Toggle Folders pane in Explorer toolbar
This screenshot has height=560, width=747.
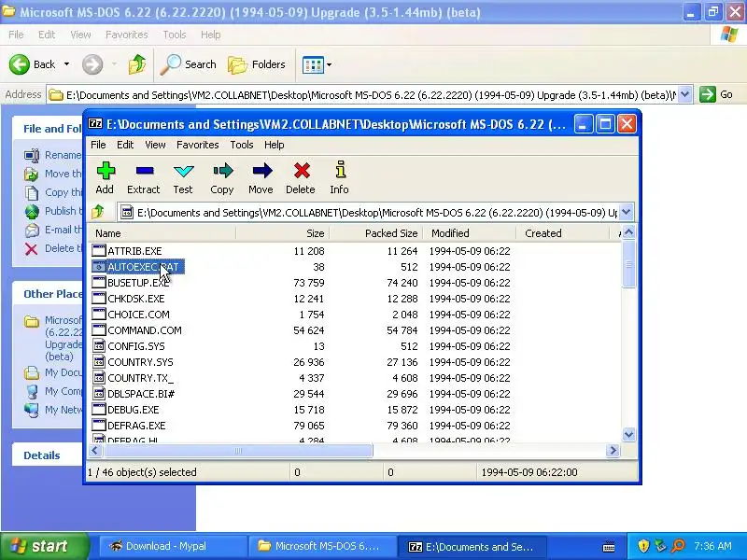tap(256, 64)
